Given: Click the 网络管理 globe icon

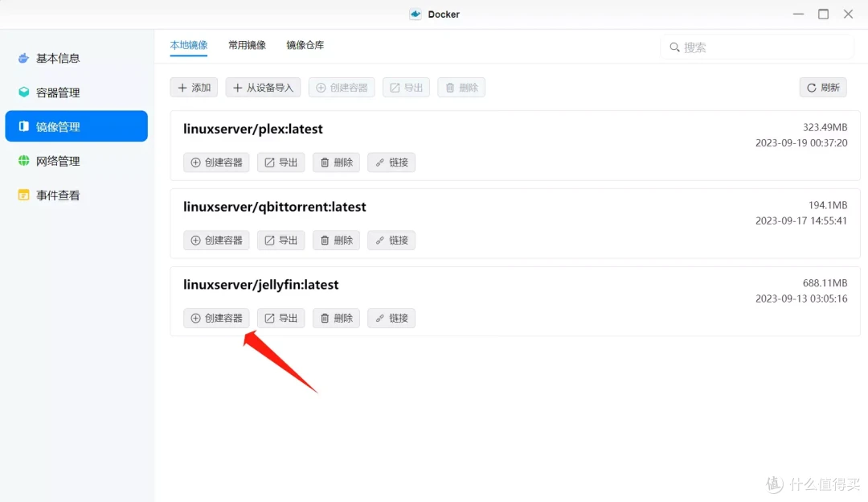Looking at the screenshot, I should [23, 161].
